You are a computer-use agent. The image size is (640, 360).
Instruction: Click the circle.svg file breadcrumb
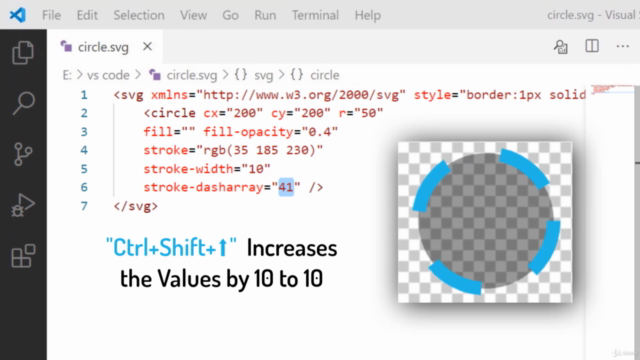click(x=183, y=75)
